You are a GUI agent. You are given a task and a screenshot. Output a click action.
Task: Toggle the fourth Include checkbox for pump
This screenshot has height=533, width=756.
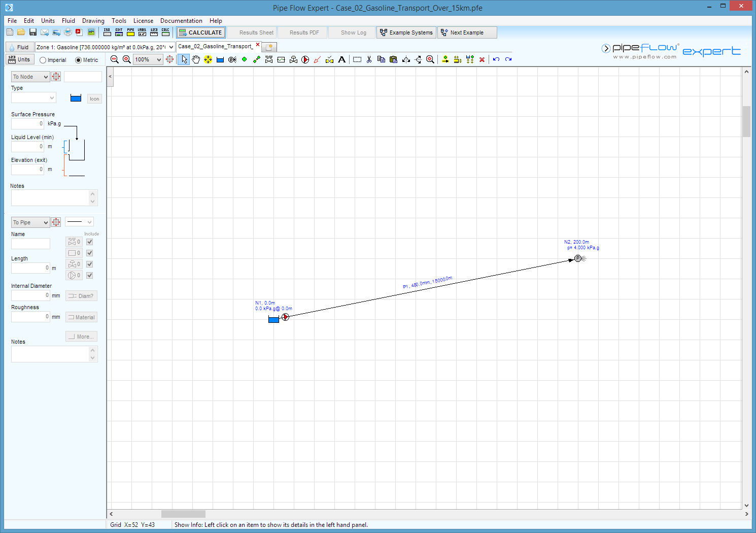[90, 275]
